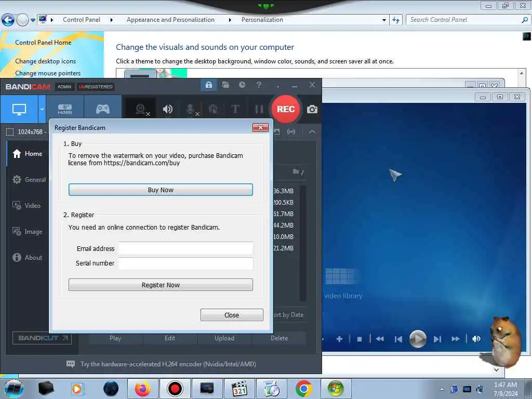The width and height of the screenshot is (532, 399).
Task: Click the Buy Now button
Action: (x=161, y=190)
